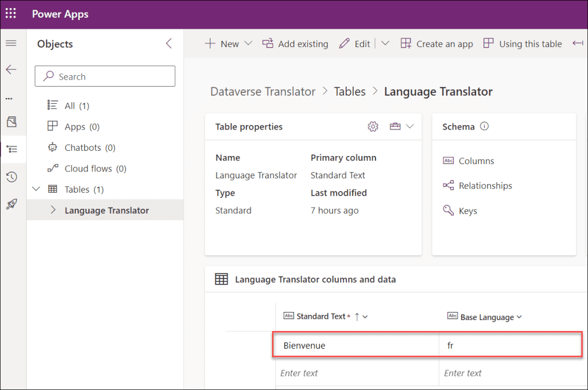The height and width of the screenshot is (390, 588).
Task: Open the app launcher waffle icon
Action: tap(10, 13)
